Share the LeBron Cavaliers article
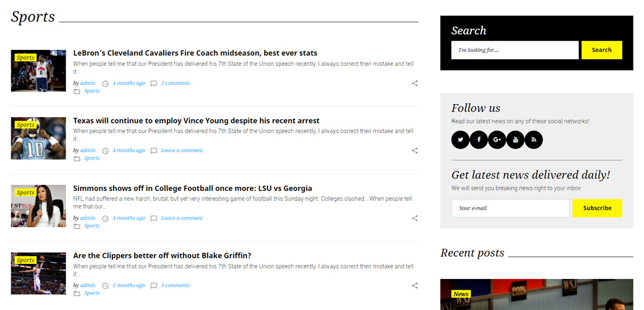This screenshot has height=310, width=644. click(415, 84)
